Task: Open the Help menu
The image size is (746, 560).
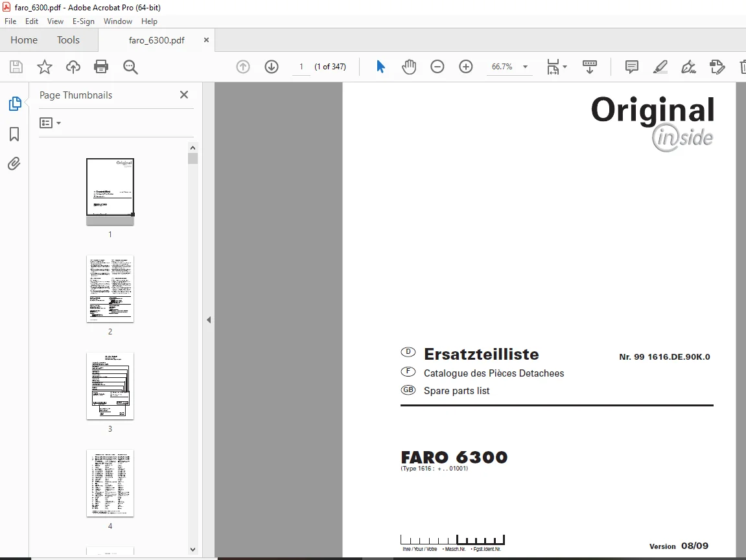Action: click(149, 21)
